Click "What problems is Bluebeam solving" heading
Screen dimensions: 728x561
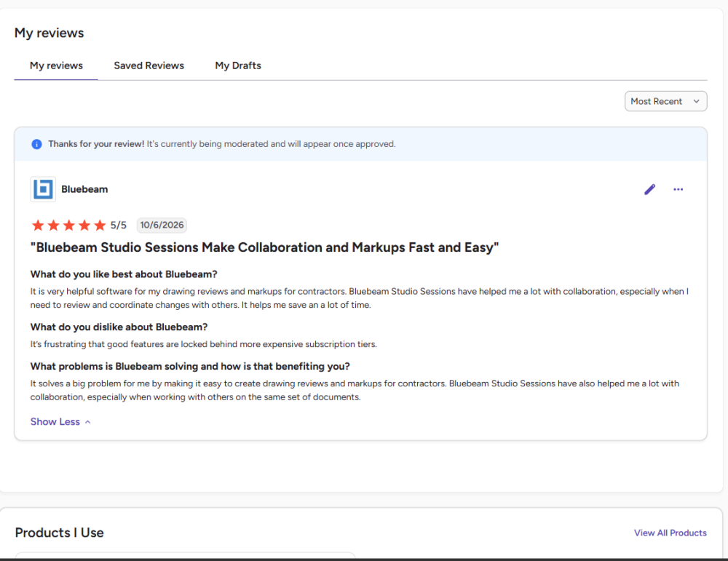click(190, 367)
